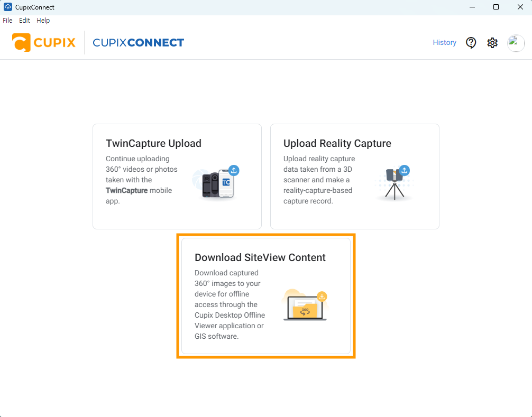Minimize the CupixConnect window
This screenshot has height=417, width=532.
coord(472,7)
